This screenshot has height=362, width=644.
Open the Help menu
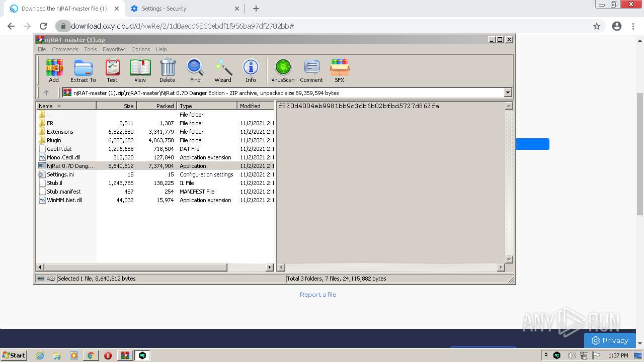[161, 49]
